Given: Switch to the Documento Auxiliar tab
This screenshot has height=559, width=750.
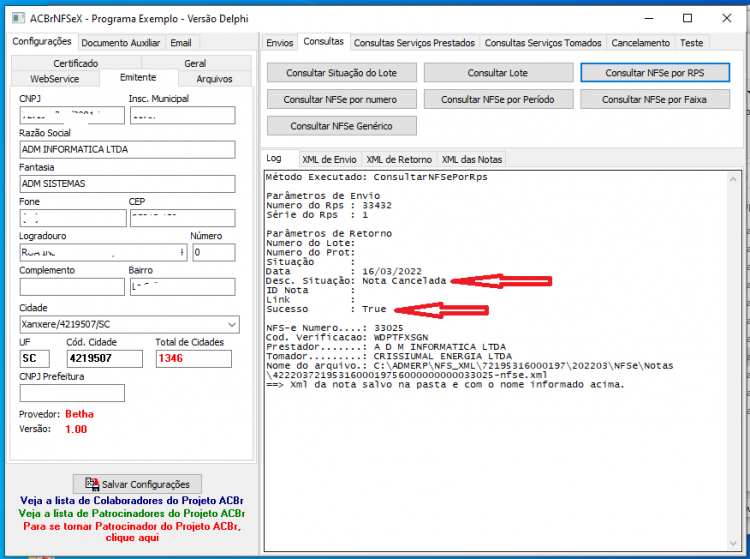Looking at the screenshot, I should 121,43.
